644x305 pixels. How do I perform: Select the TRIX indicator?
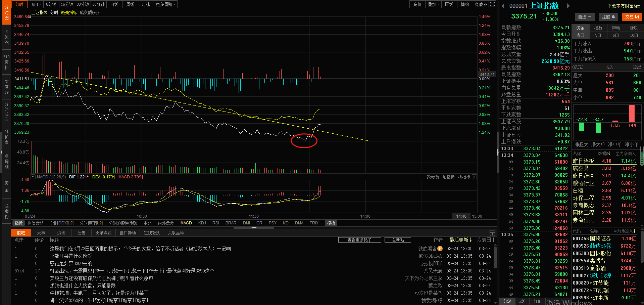pos(314,223)
